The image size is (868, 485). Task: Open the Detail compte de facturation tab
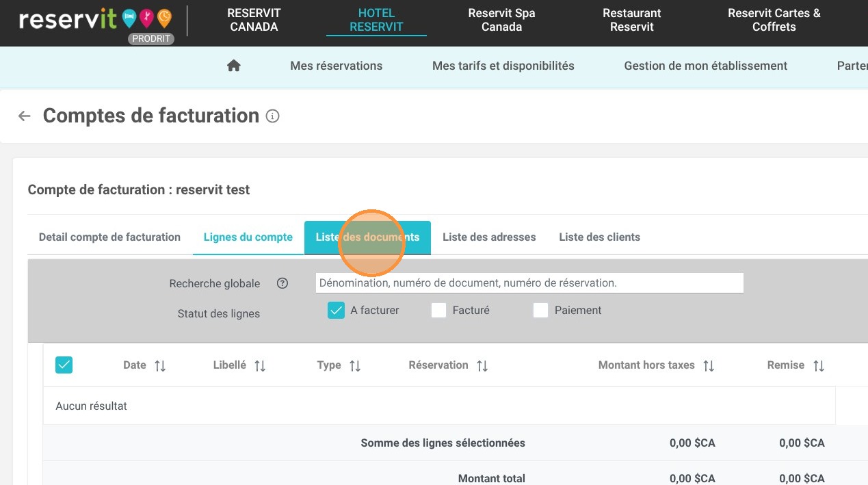pos(109,237)
